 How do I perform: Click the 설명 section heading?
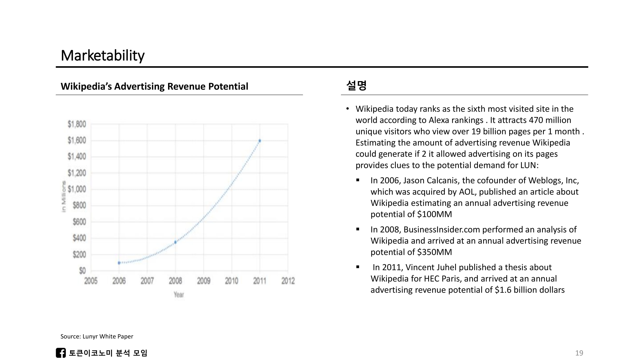click(356, 85)
